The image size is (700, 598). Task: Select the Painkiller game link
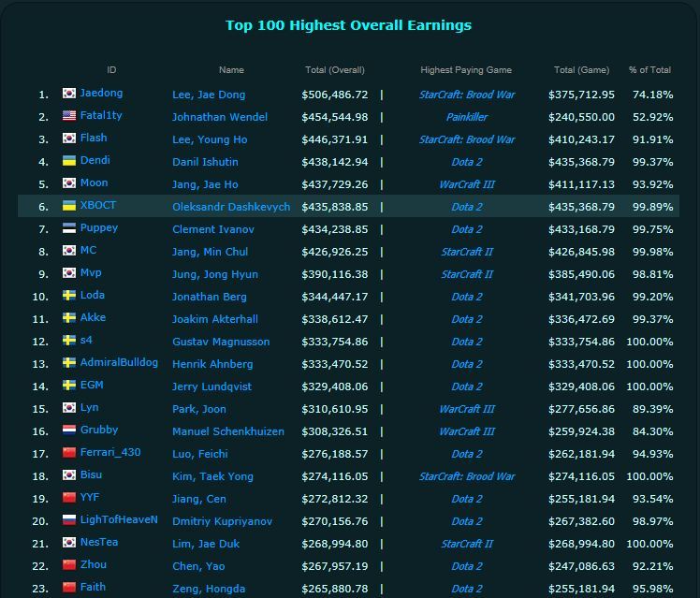467,117
